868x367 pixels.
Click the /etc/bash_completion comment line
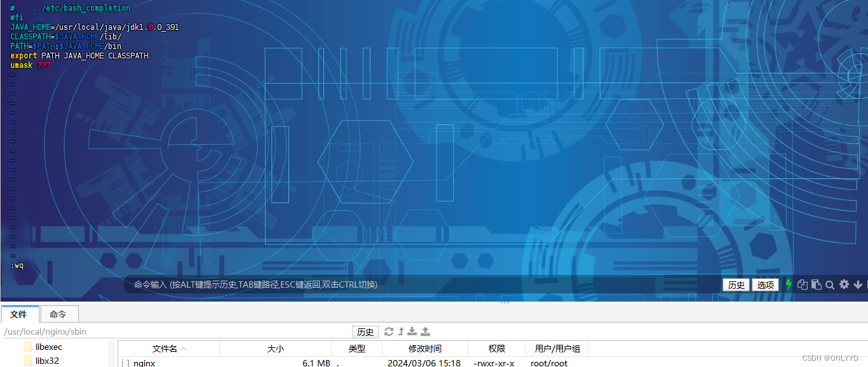point(71,8)
